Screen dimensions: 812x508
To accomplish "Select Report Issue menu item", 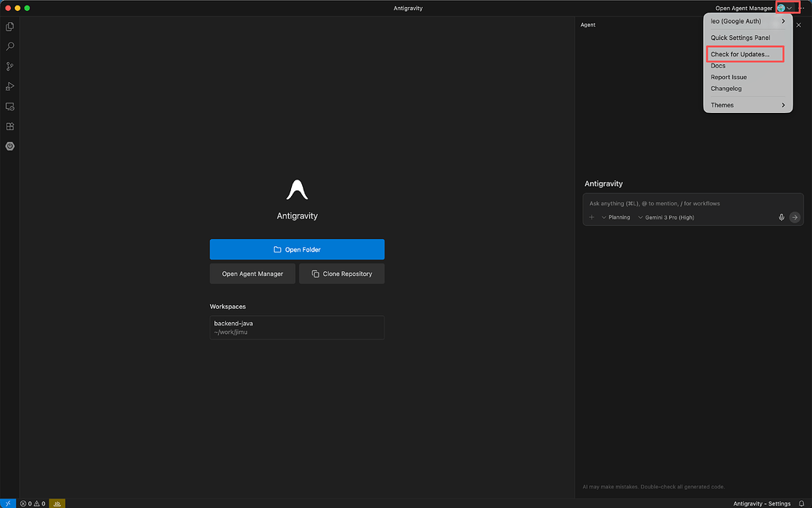I will tap(748, 77).
